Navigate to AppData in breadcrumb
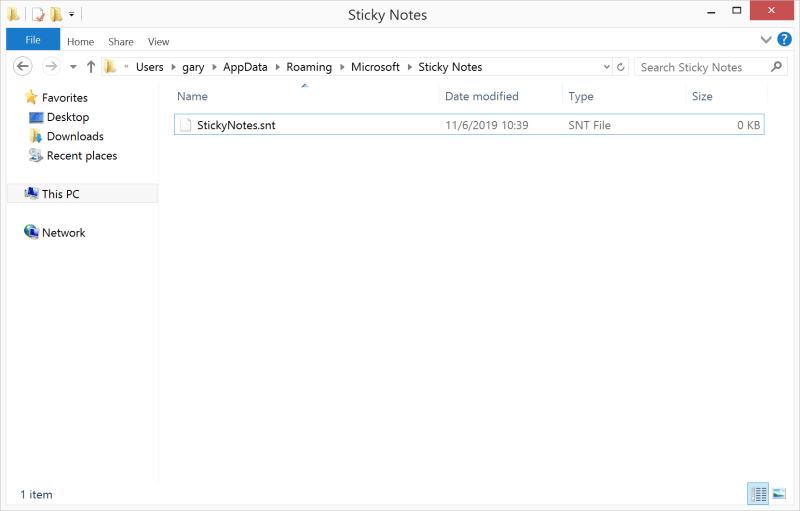This screenshot has width=800, height=511. [x=245, y=67]
